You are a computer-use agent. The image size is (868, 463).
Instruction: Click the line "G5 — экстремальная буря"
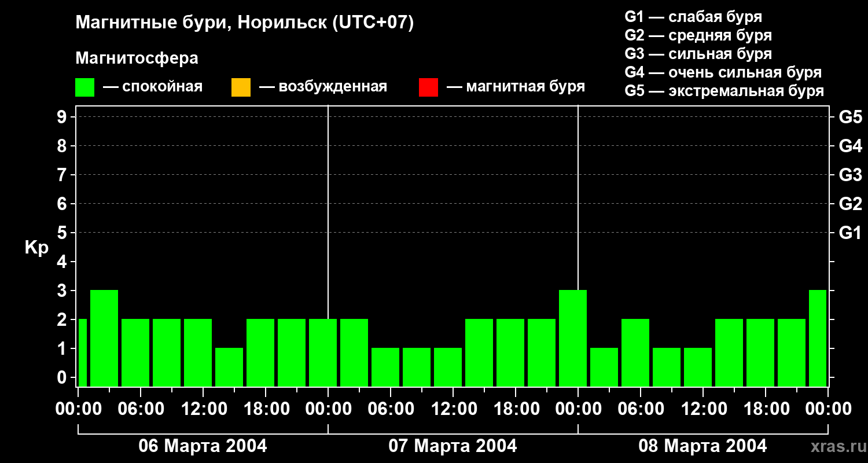point(724,91)
